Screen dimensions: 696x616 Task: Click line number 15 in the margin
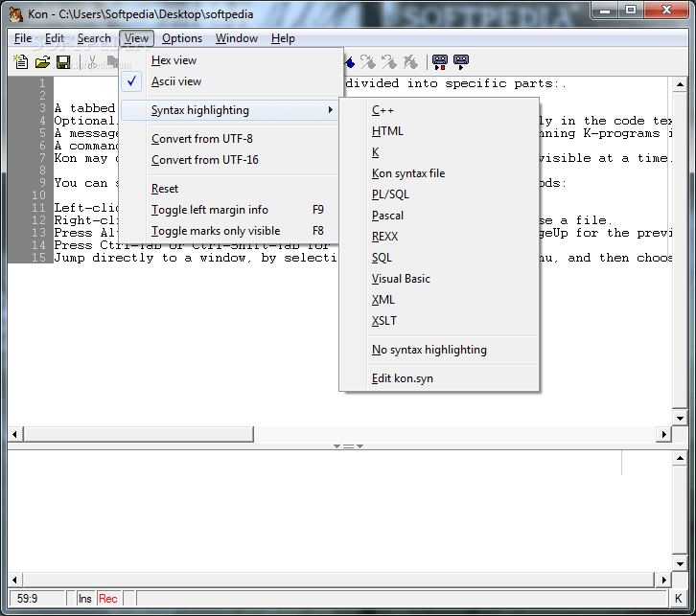38,257
